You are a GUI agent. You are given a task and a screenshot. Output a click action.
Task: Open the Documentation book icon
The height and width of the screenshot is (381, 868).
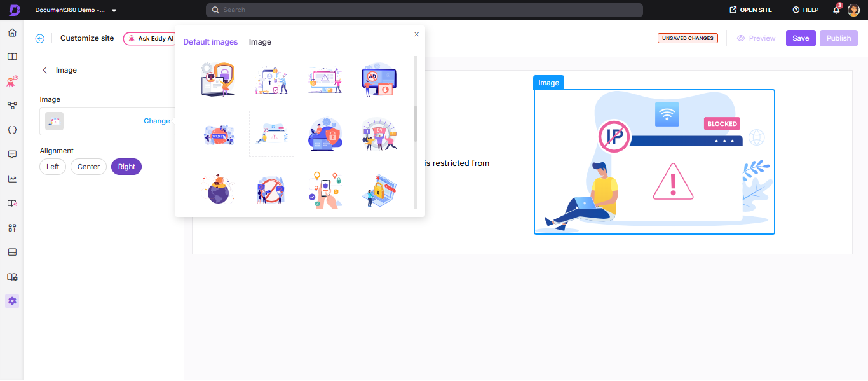(12, 57)
